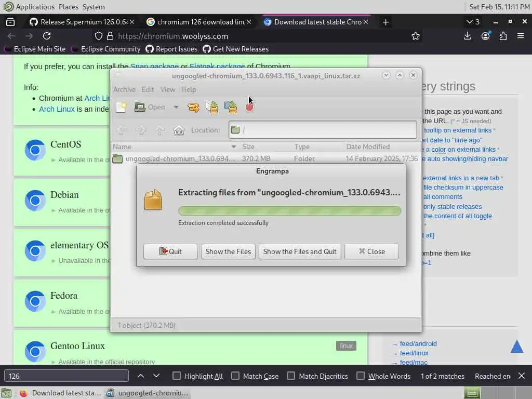Click Show the Files button

point(228,251)
